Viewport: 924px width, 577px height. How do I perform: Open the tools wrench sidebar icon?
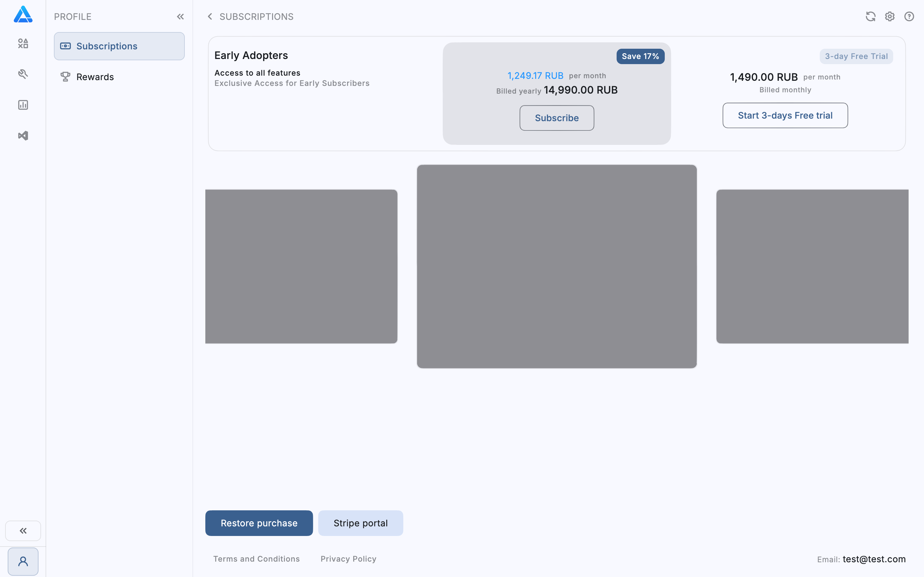pyautogui.click(x=23, y=74)
